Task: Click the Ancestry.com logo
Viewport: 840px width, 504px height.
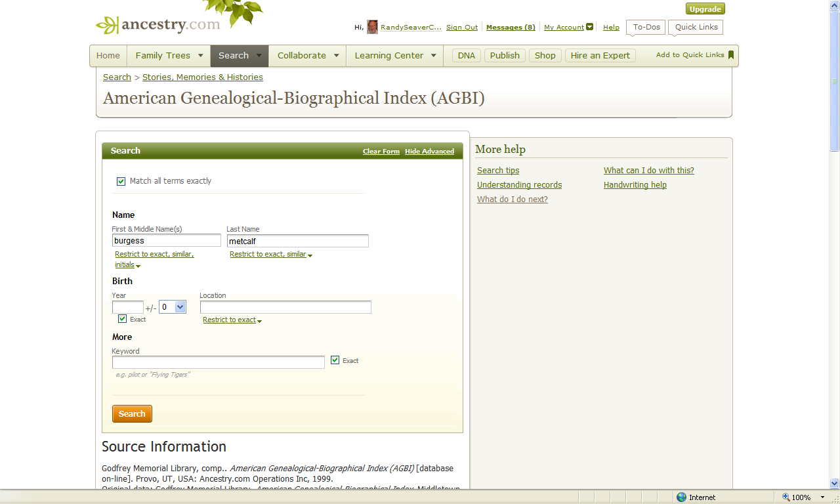Action: 158,25
